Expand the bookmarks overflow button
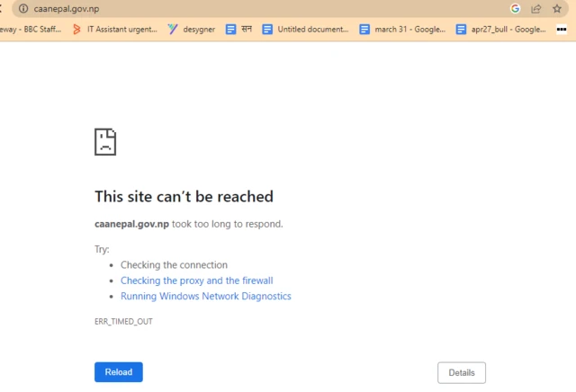The width and height of the screenshot is (576, 392). point(562,30)
